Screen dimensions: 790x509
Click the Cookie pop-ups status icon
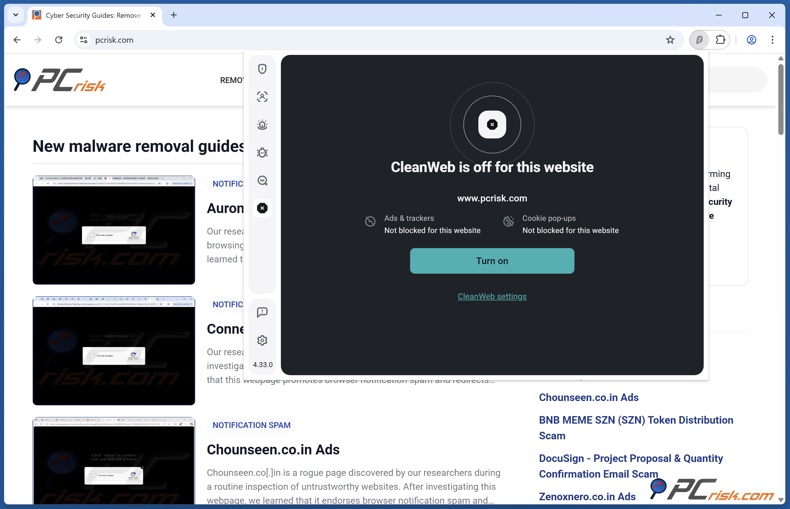pos(508,221)
